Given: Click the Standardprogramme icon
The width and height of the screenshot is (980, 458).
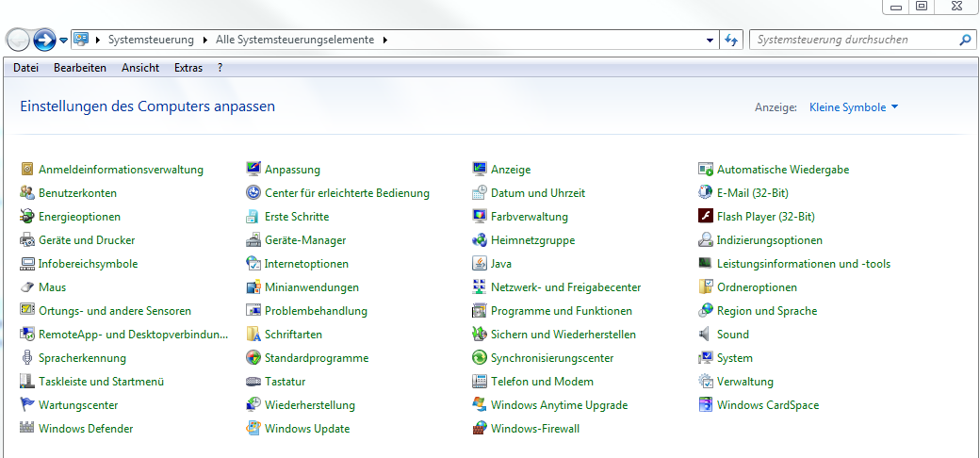Looking at the screenshot, I should [253, 358].
